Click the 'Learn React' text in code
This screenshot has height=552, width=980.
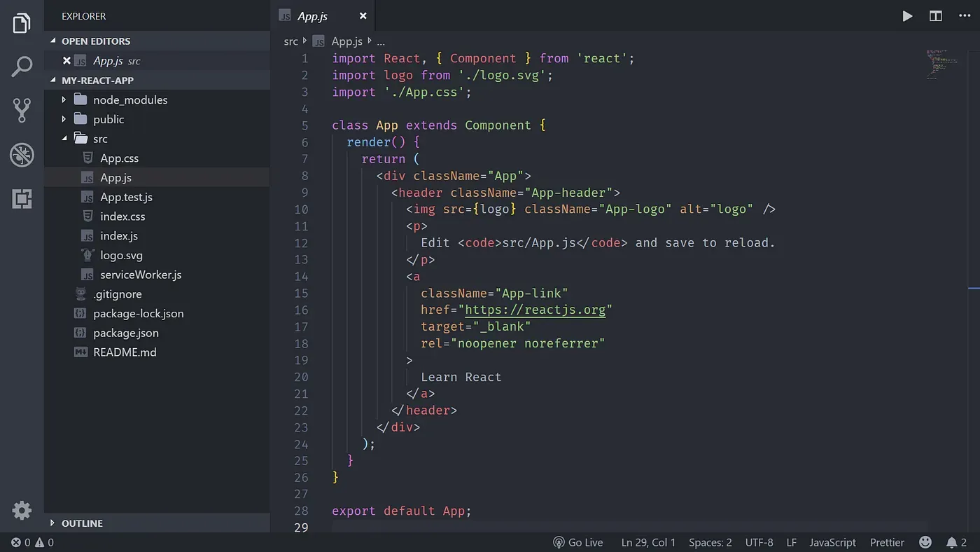coord(461,377)
